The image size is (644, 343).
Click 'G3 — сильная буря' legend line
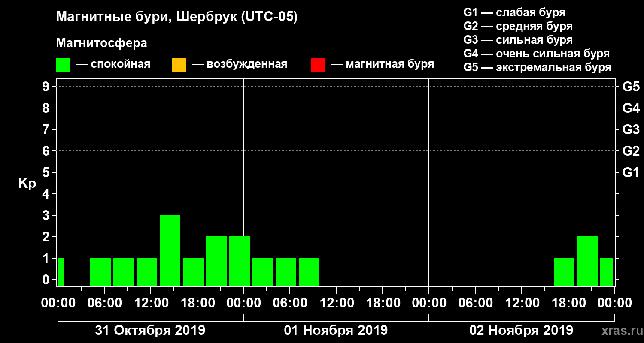(x=518, y=40)
